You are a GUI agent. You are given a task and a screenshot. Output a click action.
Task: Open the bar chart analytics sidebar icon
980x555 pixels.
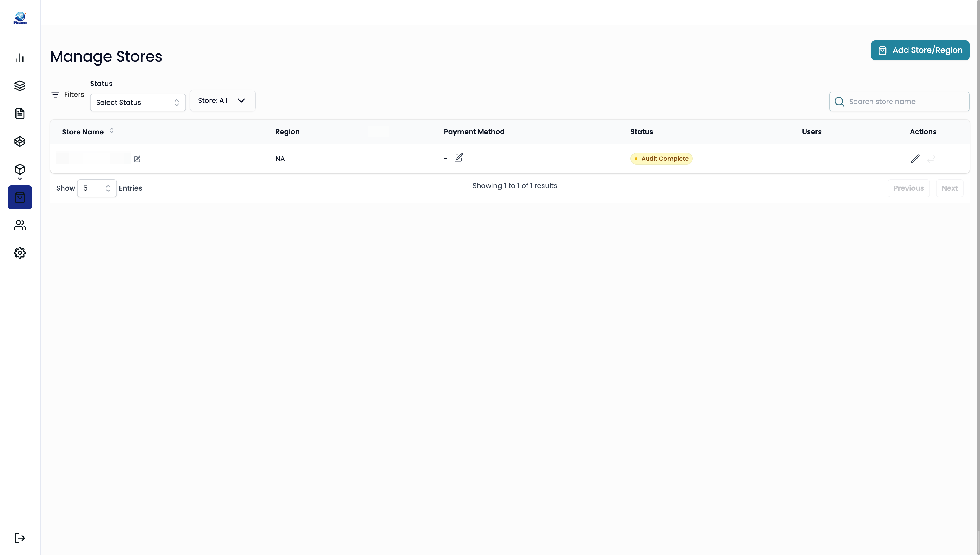[x=20, y=58]
